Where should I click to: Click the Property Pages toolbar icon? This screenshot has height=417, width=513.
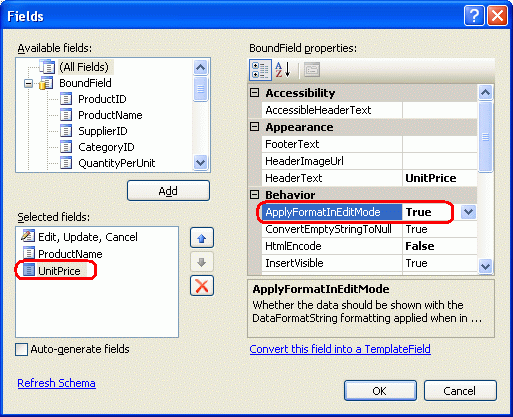tap(312, 70)
